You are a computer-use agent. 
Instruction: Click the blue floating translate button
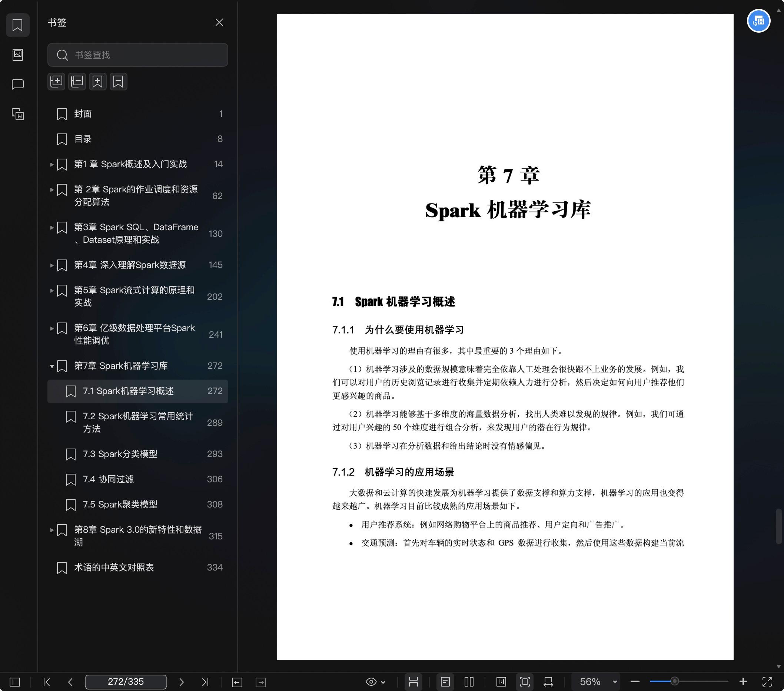759,21
